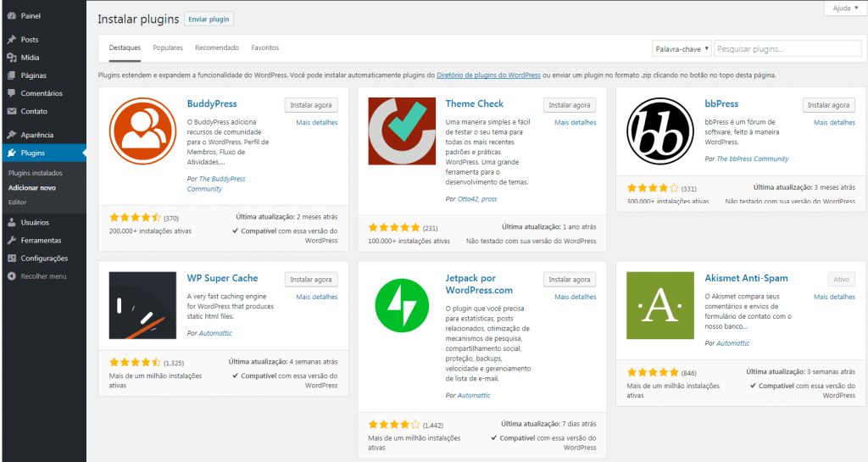Click the BuddyPress plugin title

(212, 104)
